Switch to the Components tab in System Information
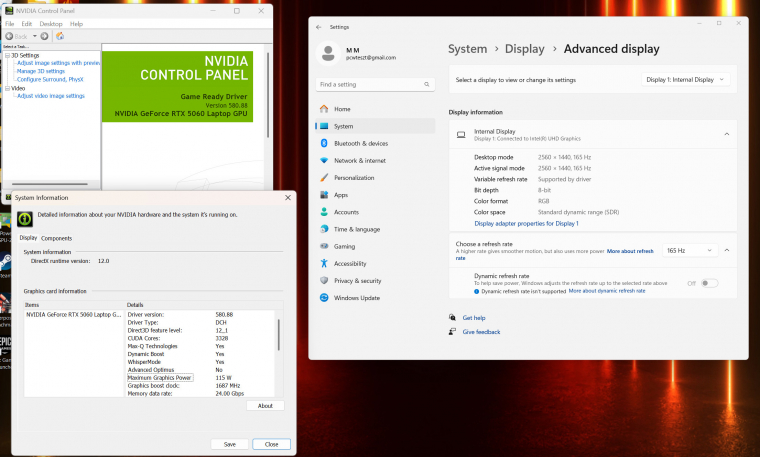 coord(56,238)
